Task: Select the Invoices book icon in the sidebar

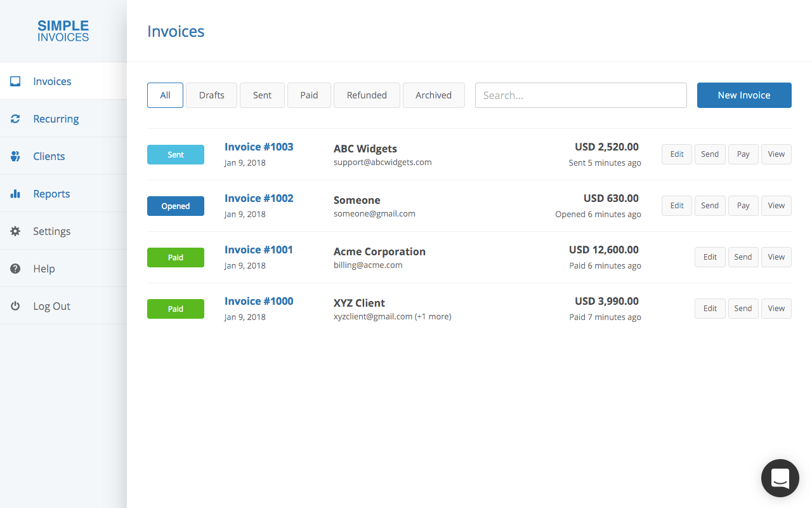Action: click(15, 81)
